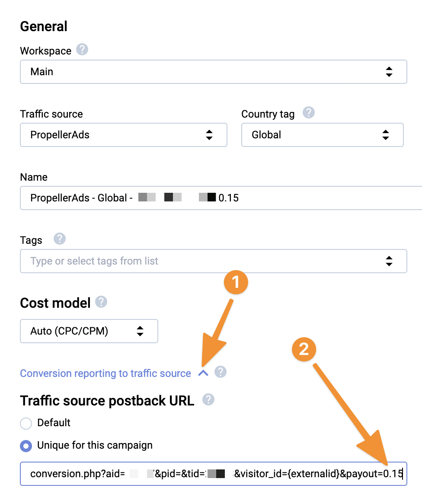Open the Workspace dropdown showing Main

coord(214,72)
